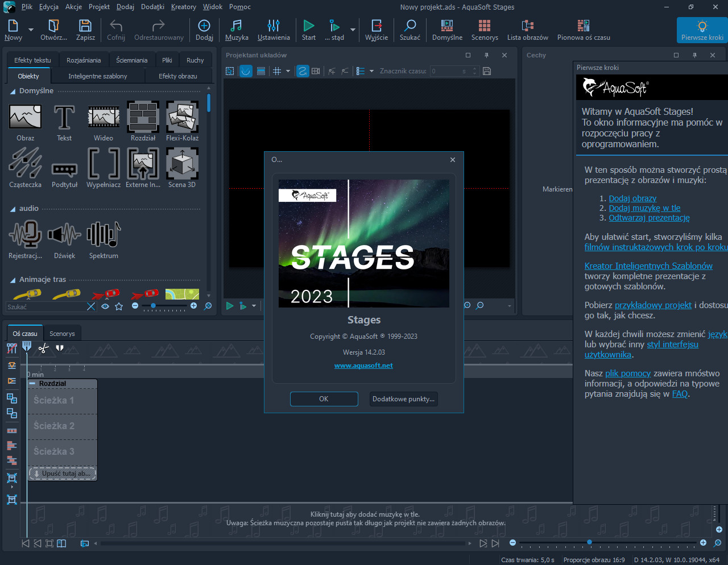Click the Dodaj obrazy link

pos(632,198)
